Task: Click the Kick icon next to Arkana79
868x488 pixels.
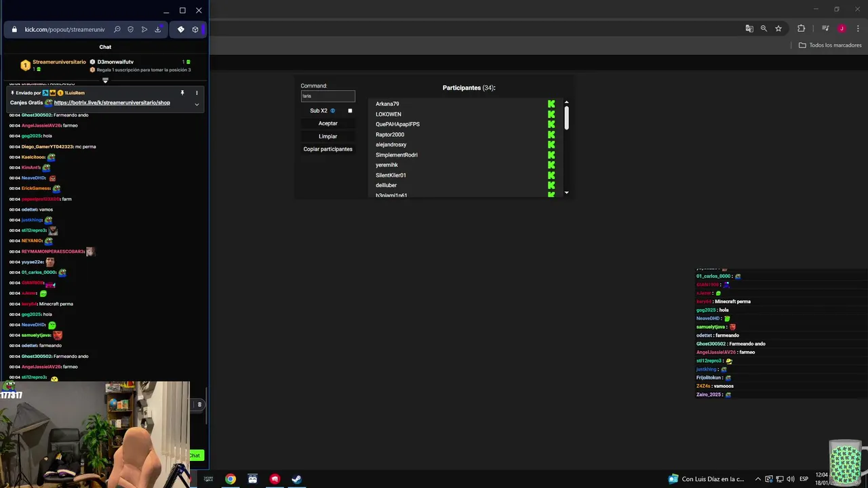Action: tap(551, 104)
